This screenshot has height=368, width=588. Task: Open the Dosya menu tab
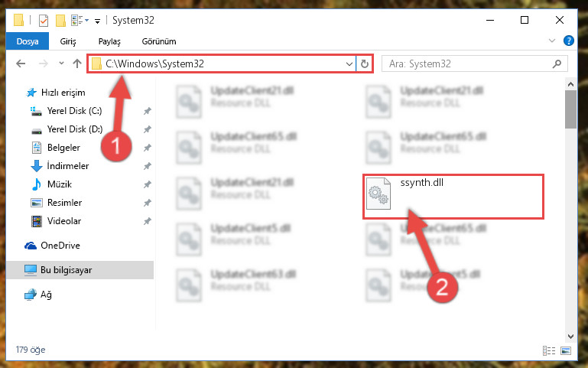tap(28, 41)
